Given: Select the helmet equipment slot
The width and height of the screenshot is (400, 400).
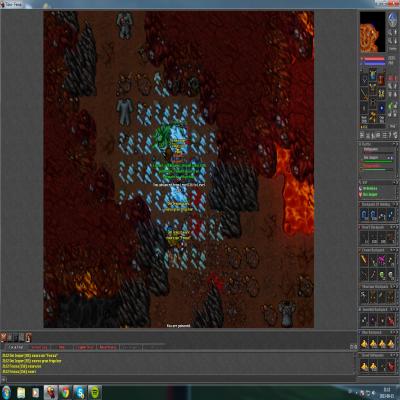Looking at the screenshot, I should click(x=373, y=75).
